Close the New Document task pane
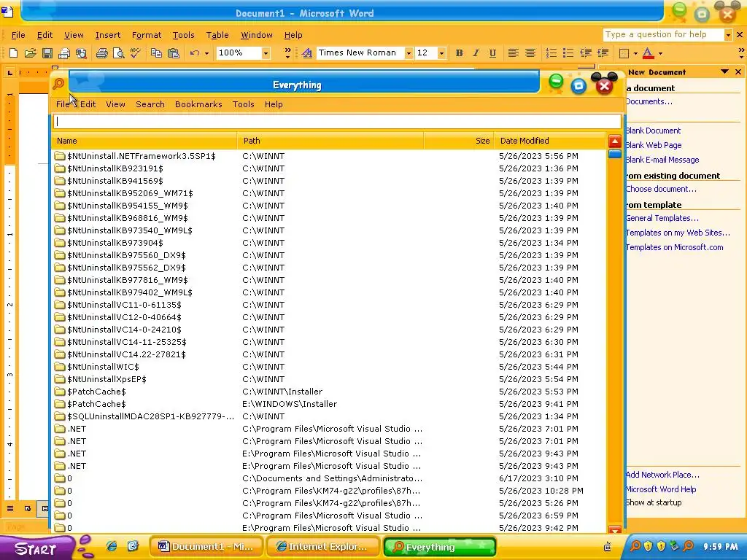The width and height of the screenshot is (747, 560). click(738, 72)
